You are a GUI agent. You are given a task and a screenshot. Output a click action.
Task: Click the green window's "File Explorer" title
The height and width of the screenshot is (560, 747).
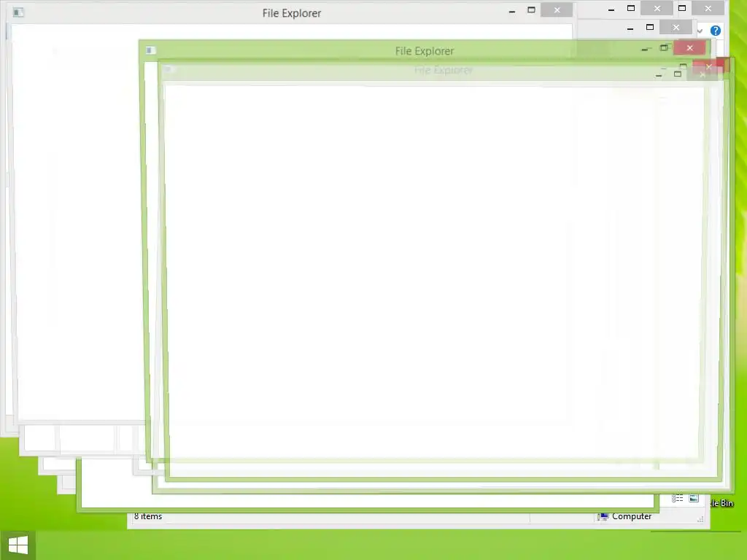(x=425, y=51)
